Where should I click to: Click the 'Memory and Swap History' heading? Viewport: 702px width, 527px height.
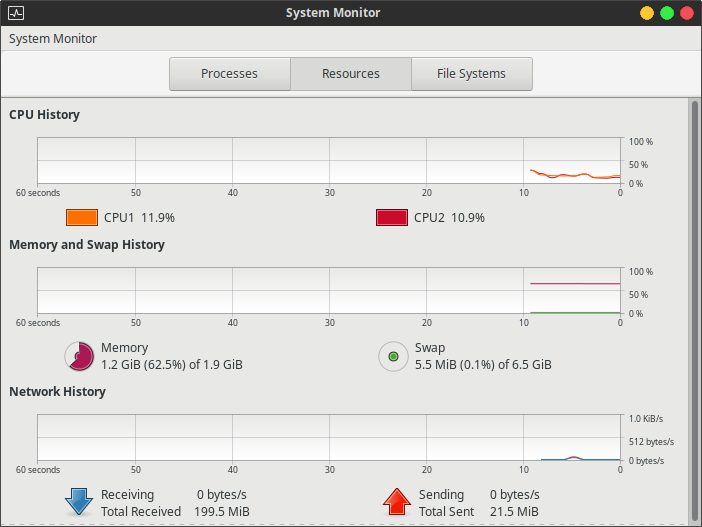tap(87, 245)
